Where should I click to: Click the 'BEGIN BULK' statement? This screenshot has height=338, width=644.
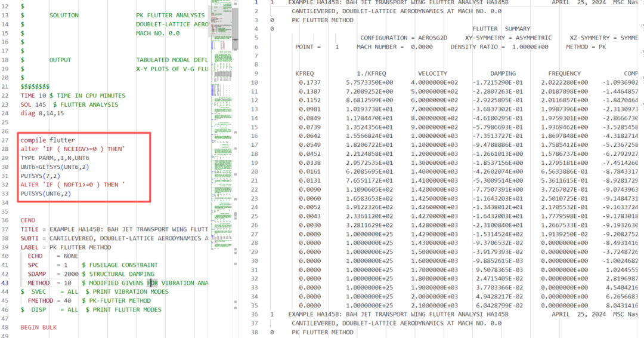pos(39,328)
